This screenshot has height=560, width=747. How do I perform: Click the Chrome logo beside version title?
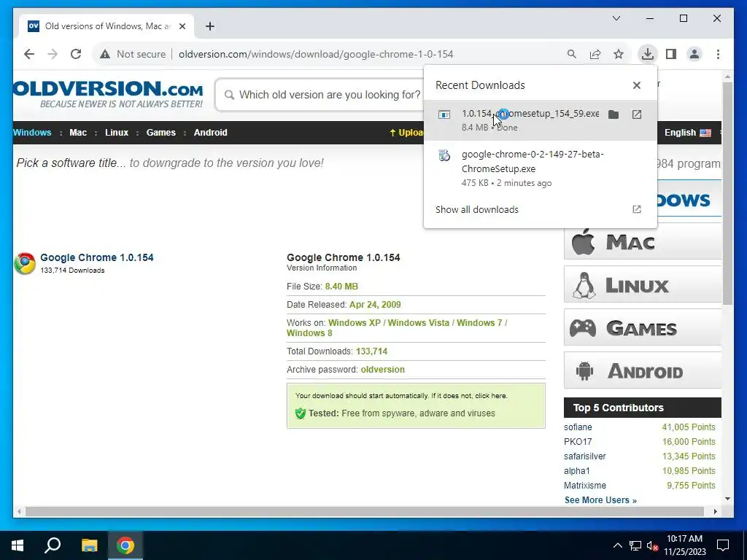coord(25,263)
